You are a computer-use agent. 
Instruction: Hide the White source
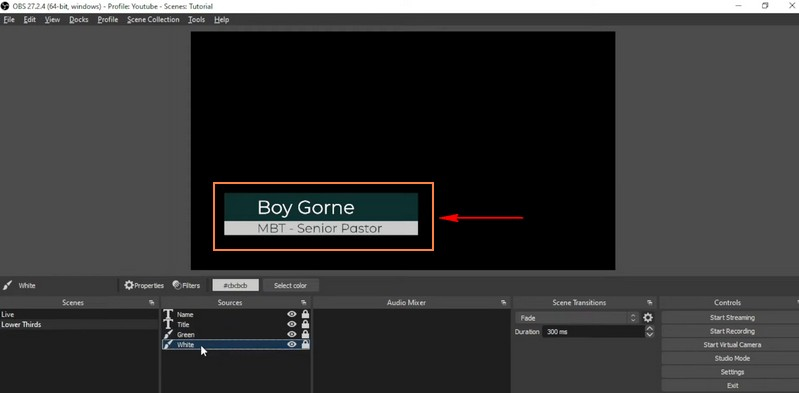pos(291,345)
